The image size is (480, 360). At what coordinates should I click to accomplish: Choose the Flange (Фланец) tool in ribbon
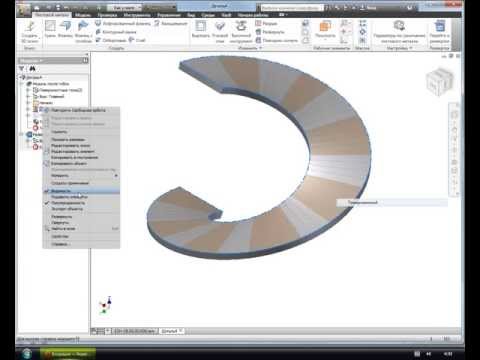[65, 29]
